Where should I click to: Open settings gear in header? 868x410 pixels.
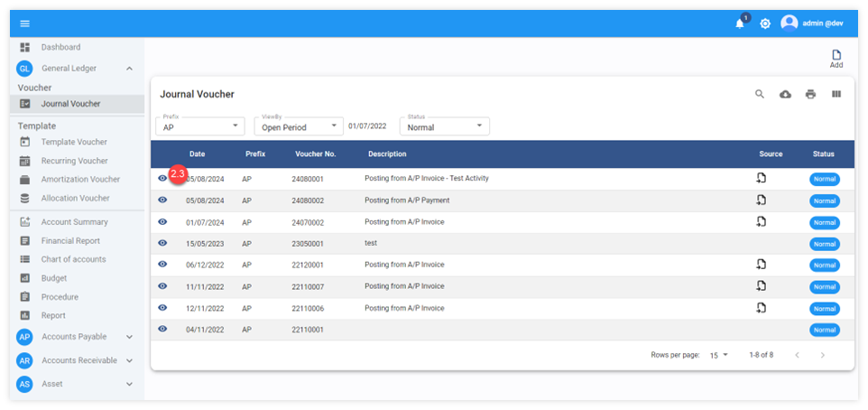(765, 23)
